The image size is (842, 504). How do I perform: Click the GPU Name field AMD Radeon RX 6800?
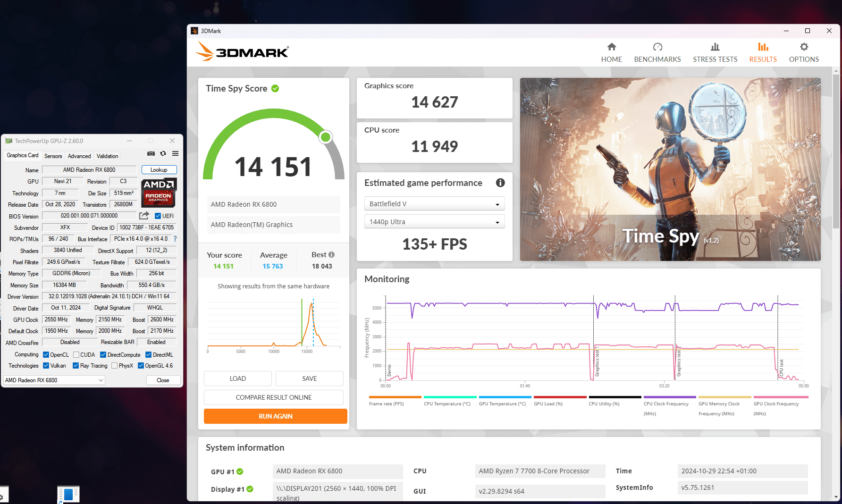coord(89,170)
